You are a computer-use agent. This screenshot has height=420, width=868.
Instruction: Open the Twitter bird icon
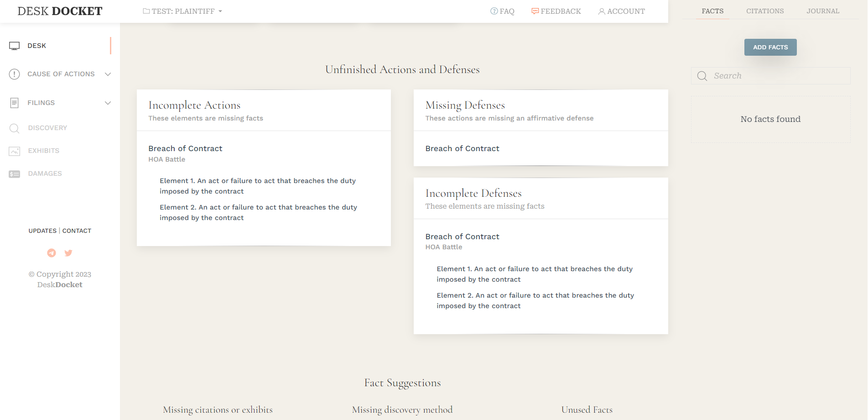68,253
